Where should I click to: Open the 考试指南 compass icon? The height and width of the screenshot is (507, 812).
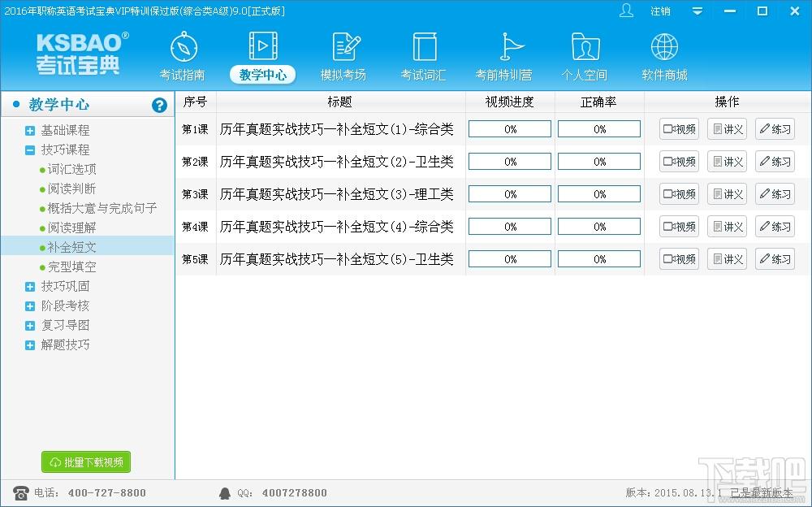point(184,47)
